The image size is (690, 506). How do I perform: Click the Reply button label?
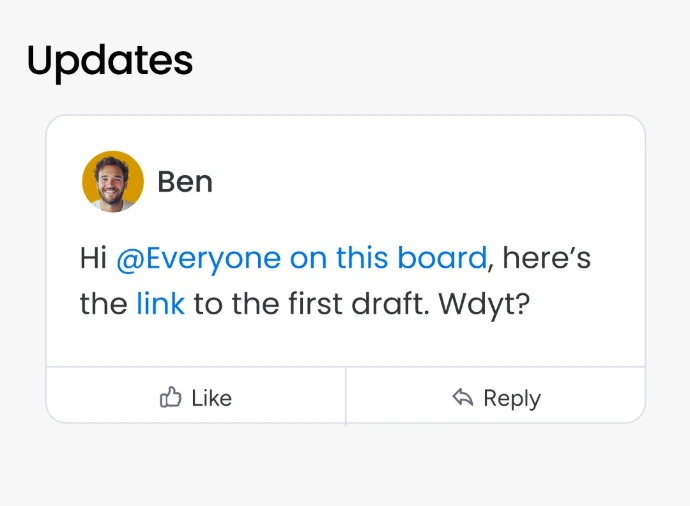tap(512, 399)
